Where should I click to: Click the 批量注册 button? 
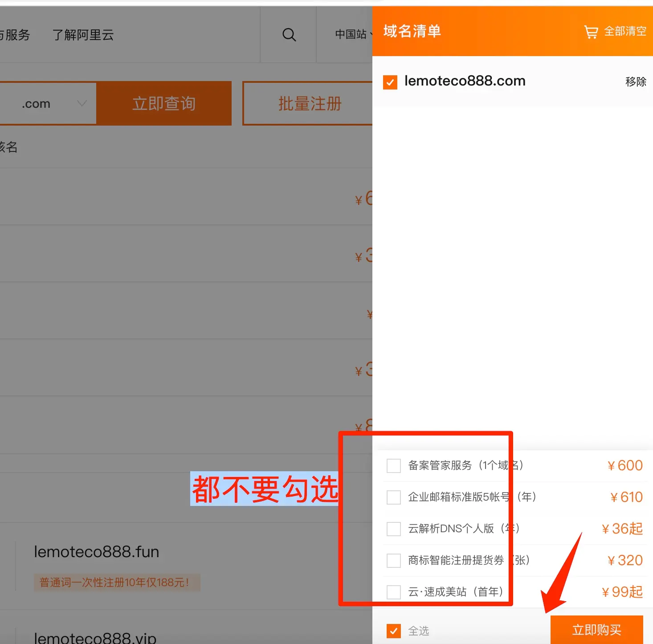tap(309, 104)
